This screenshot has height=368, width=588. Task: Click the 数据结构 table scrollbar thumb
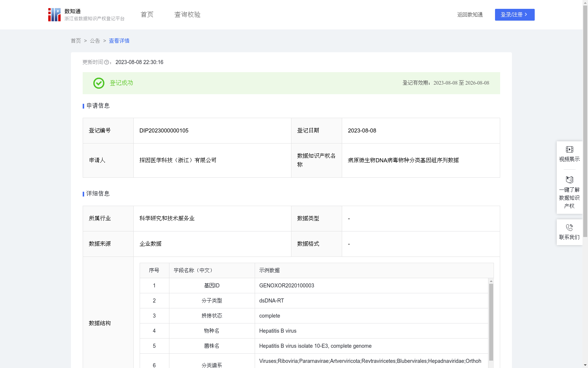point(491,322)
